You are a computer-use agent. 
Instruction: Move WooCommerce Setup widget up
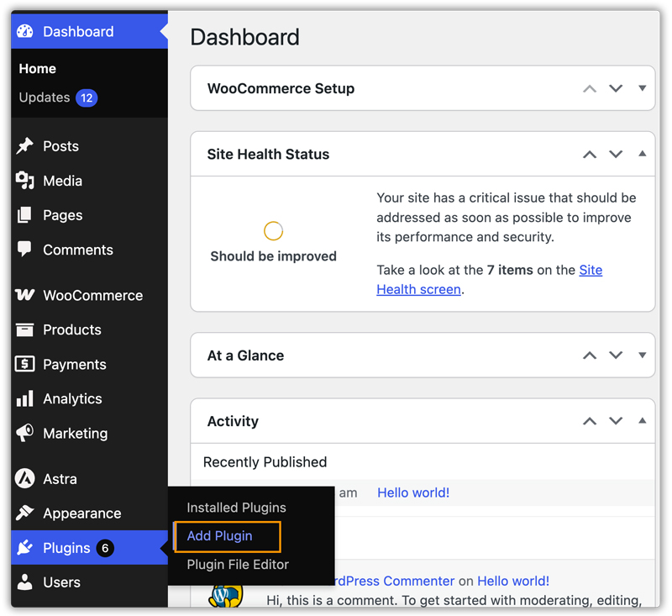click(590, 89)
